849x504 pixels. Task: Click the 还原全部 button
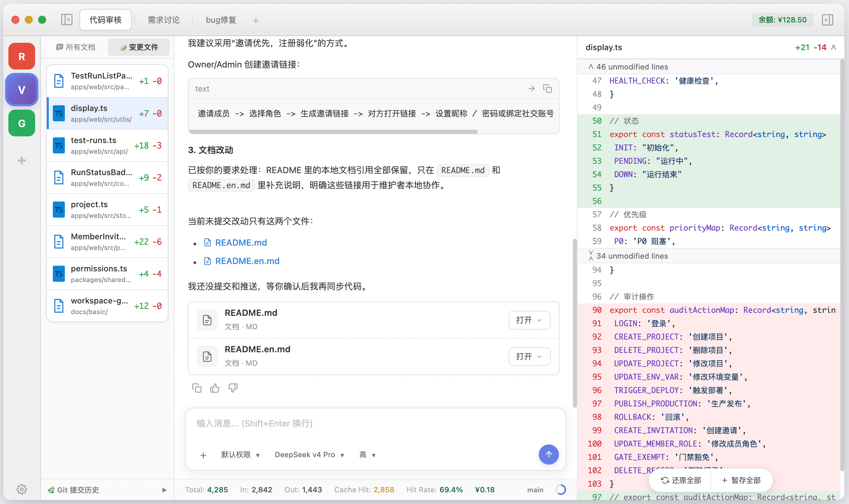point(681,480)
